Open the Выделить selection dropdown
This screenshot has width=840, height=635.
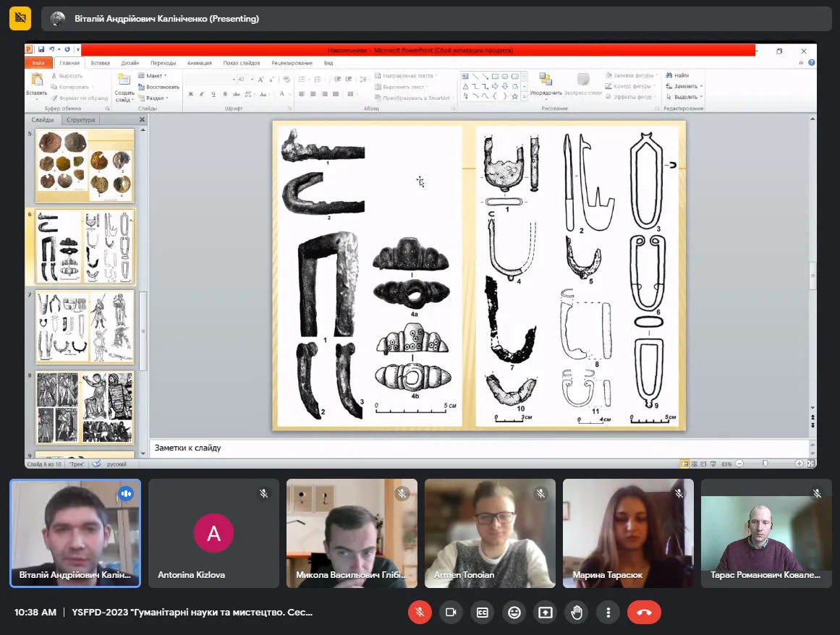click(x=684, y=97)
